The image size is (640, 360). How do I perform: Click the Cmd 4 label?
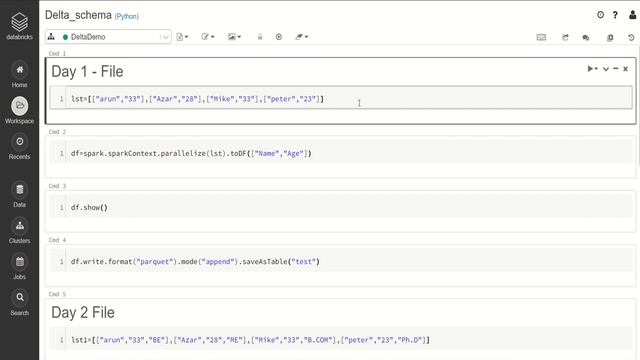coord(57,240)
